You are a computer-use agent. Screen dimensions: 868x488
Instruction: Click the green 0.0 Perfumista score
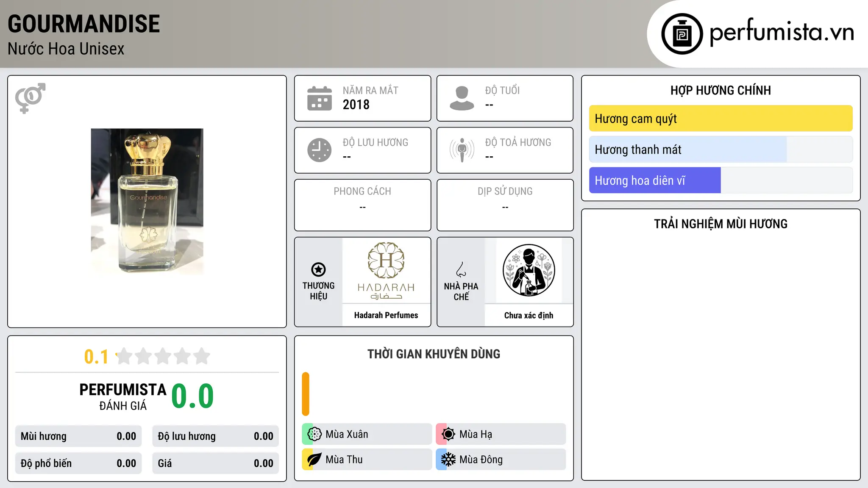tap(192, 396)
